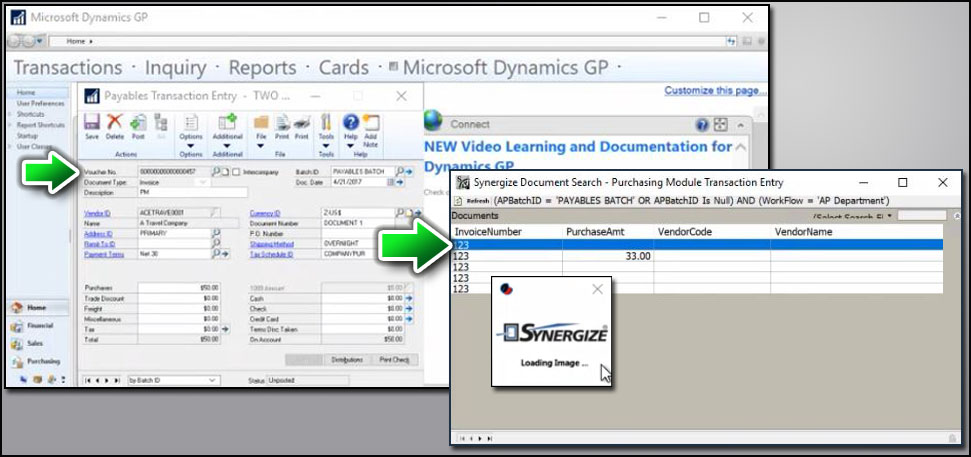
Task: Click the Add Note icon
Action: [371, 126]
